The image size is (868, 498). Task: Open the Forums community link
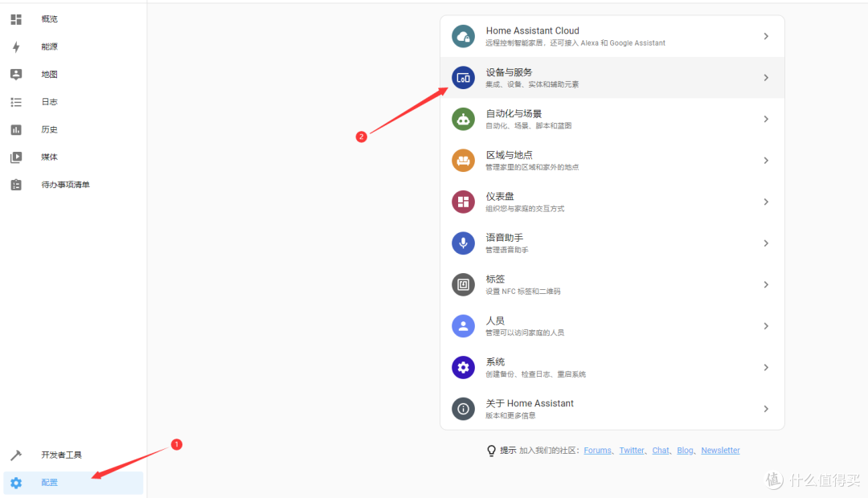pos(597,451)
